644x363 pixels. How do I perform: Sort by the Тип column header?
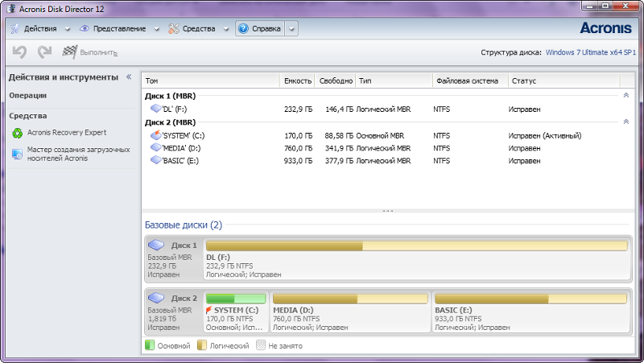click(x=394, y=81)
